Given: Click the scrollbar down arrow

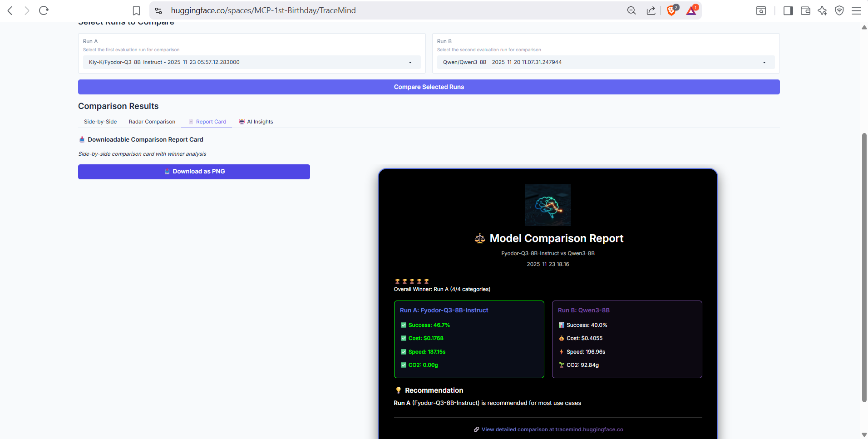Looking at the screenshot, I should [864, 435].
